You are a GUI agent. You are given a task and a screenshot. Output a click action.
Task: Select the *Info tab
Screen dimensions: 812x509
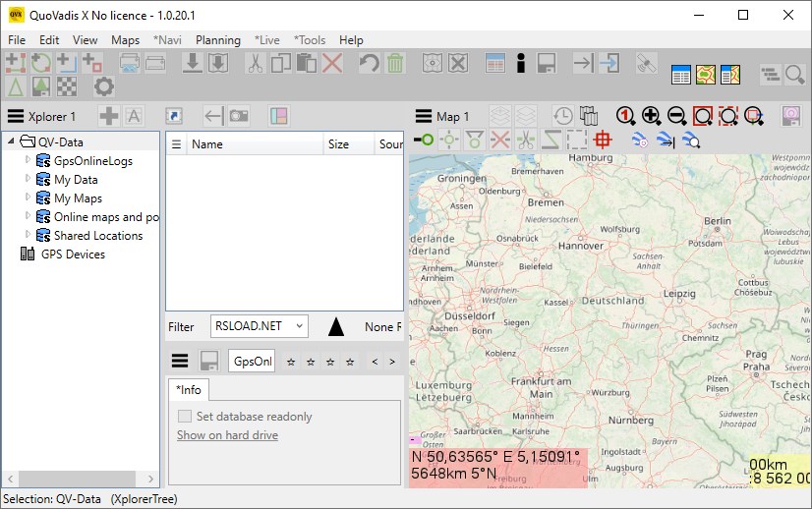click(x=189, y=390)
